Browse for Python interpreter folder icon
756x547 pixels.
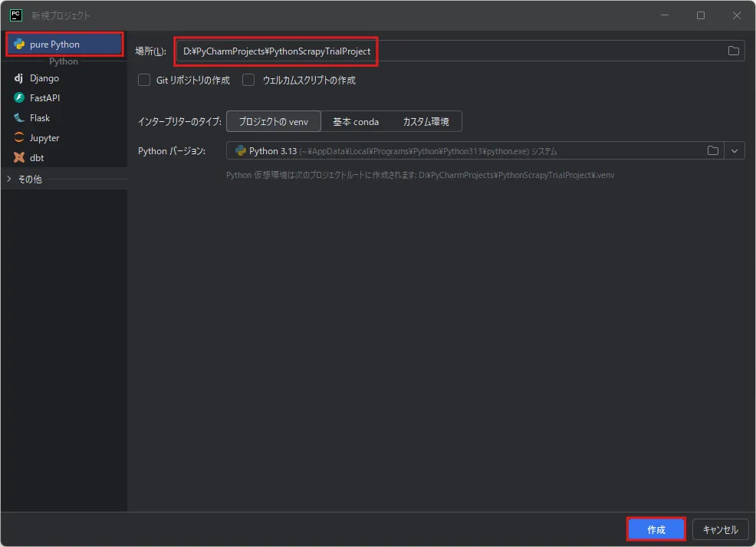[x=712, y=151]
